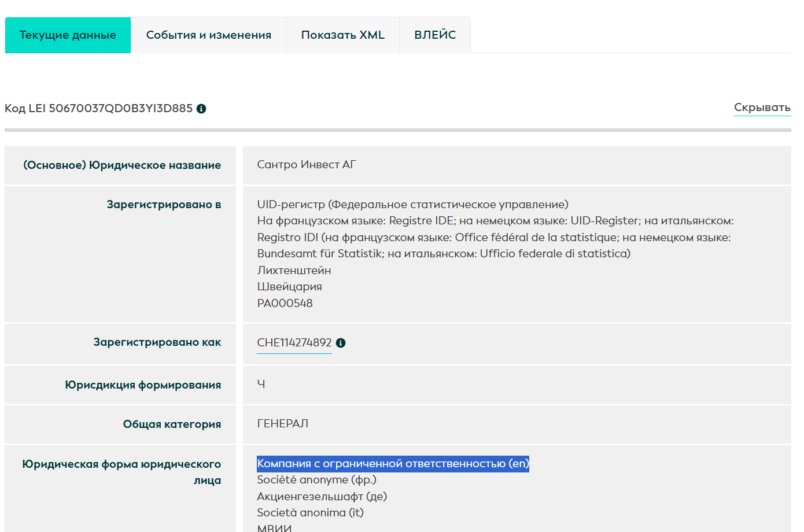Open the Показать XML tab
Image resolution: width=804 pixels, height=532 pixels.
click(342, 35)
